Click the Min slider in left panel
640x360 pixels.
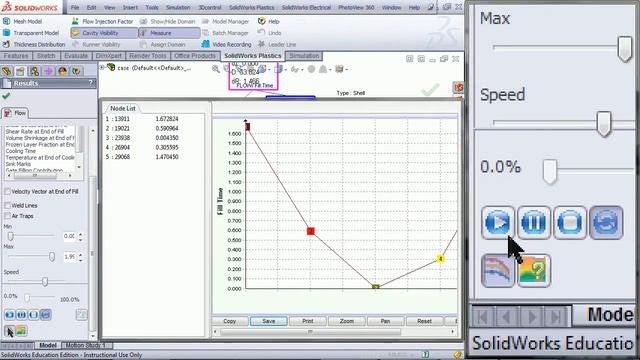click(x=11, y=236)
